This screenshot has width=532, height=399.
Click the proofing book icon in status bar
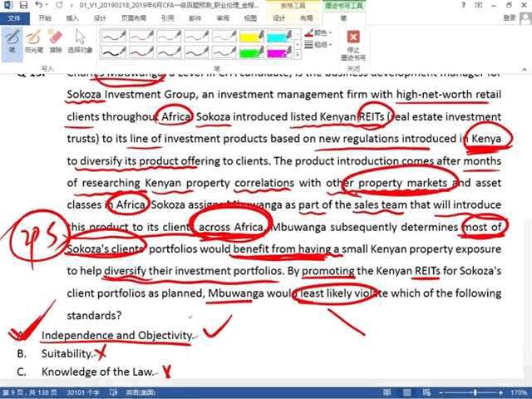(x=113, y=392)
